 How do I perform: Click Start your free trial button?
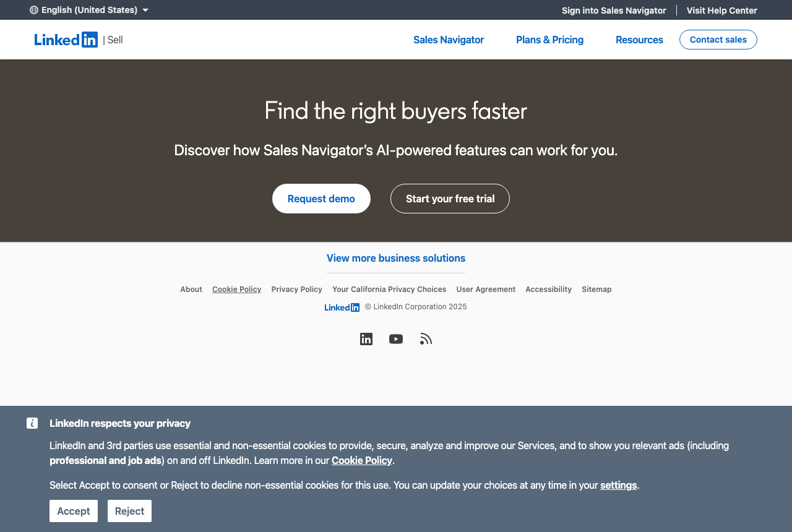450,199
